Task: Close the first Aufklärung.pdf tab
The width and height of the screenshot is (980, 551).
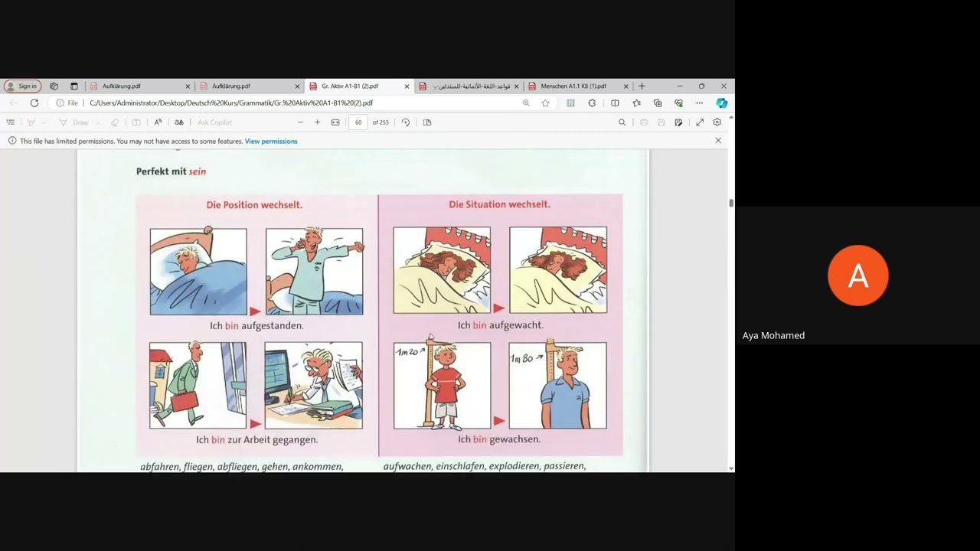Action: [188, 86]
